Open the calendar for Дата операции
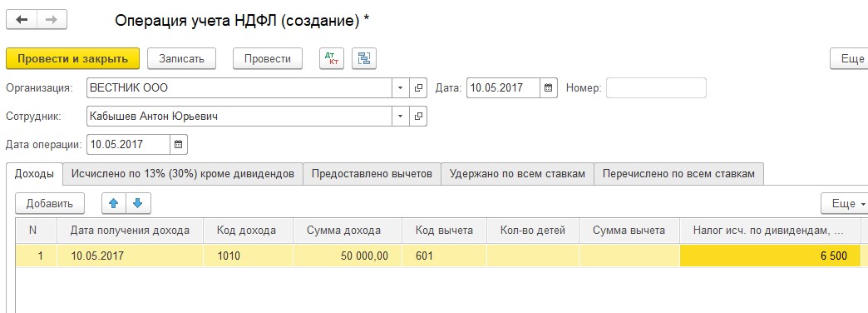The height and width of the screenshot is (313, 868). 178,145
